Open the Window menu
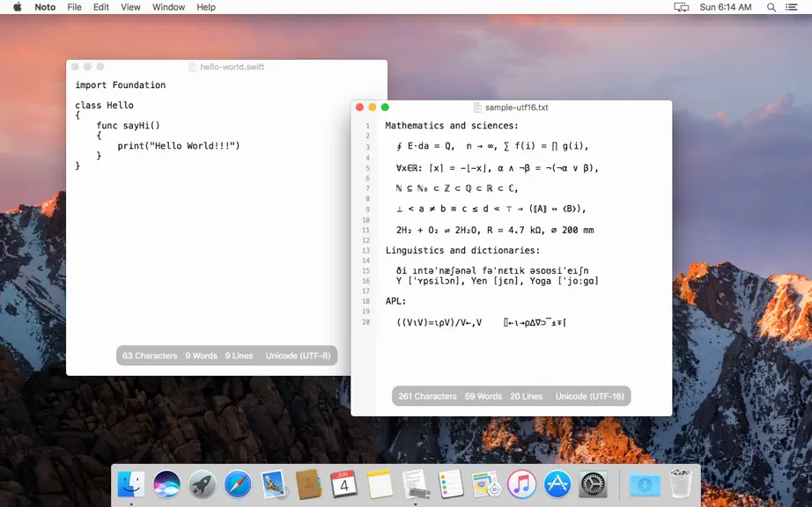Viewport: 812px width, 507px height. tap(168, 7)
